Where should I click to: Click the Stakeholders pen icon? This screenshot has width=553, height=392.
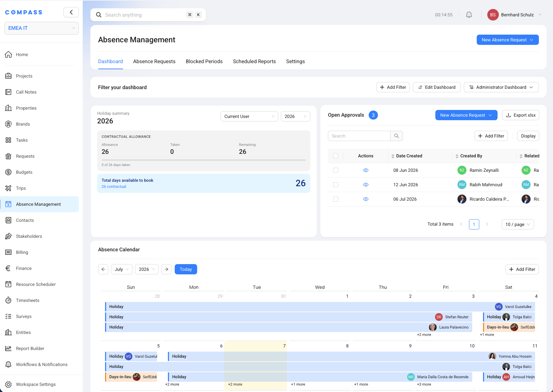coord(9,236)
